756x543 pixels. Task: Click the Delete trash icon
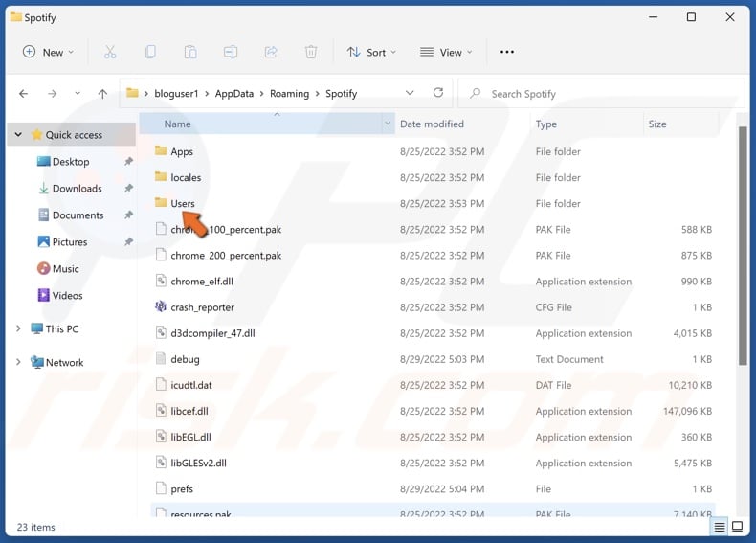click(x=311, y=52)
